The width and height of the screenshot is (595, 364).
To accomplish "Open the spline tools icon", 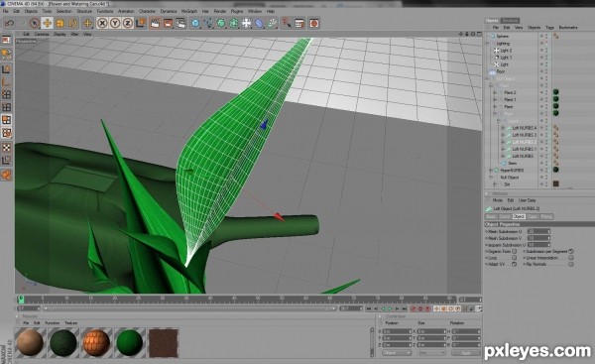I will click(x=208, y=23).
